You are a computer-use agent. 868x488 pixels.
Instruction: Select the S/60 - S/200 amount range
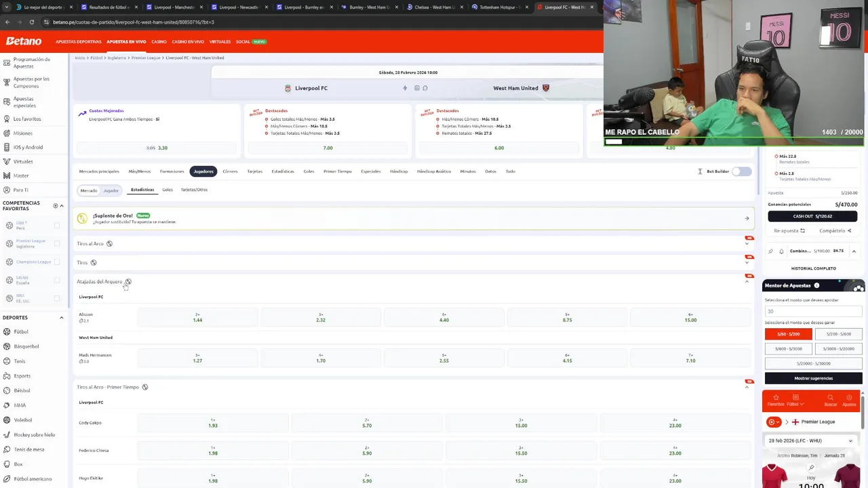(x=789, y=334)
